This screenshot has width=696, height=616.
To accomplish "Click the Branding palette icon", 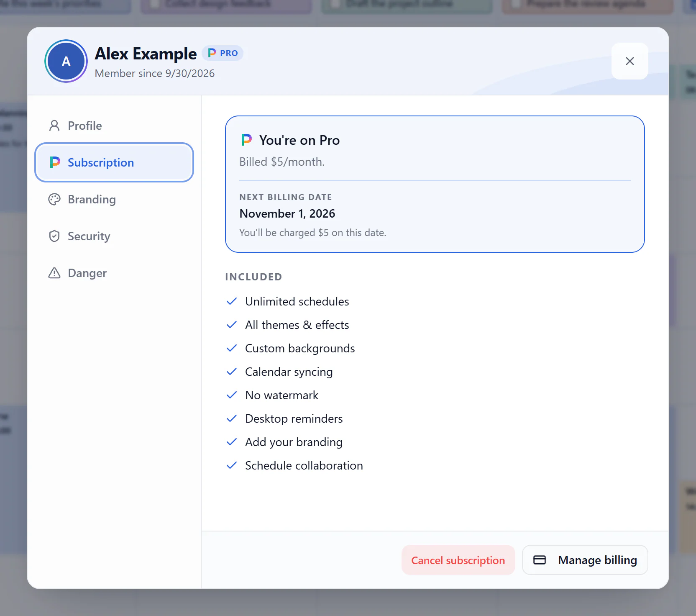I will coord(54,199).
